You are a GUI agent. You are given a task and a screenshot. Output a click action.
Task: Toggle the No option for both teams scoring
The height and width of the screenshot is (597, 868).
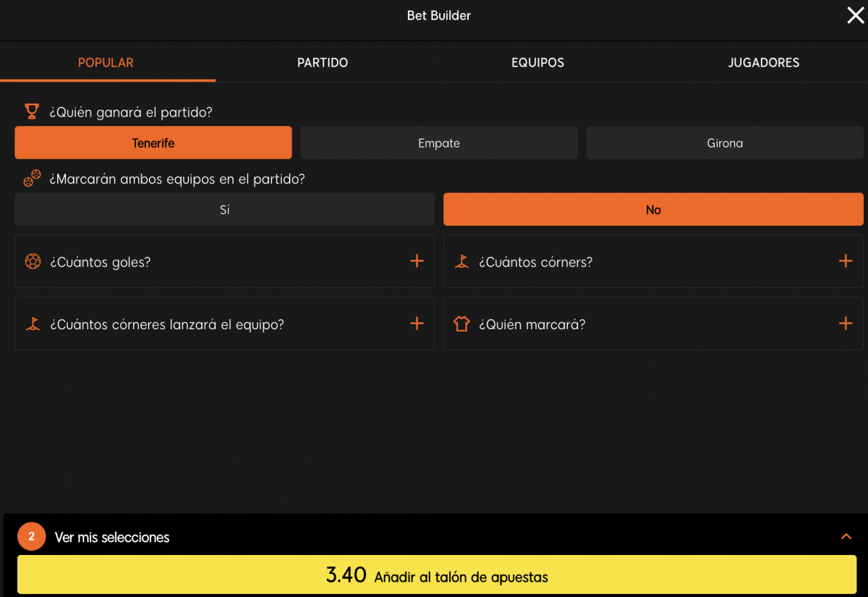653,209
